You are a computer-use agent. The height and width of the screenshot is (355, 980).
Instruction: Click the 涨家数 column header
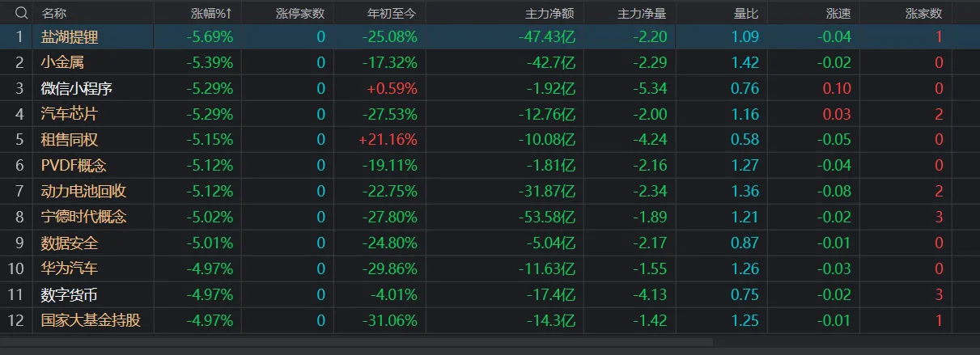tap(923, 13)
